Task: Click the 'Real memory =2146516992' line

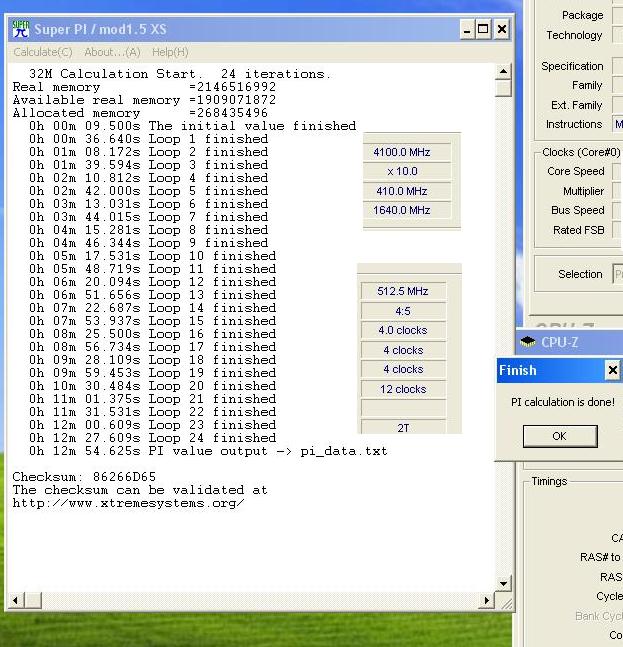Action: (x=144, y=87)
